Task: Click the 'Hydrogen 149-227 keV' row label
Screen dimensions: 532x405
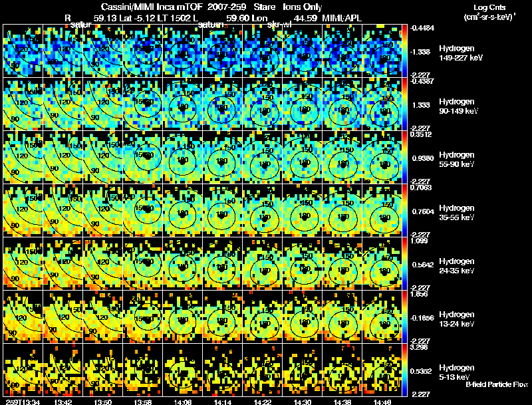Action: (461, 53)
